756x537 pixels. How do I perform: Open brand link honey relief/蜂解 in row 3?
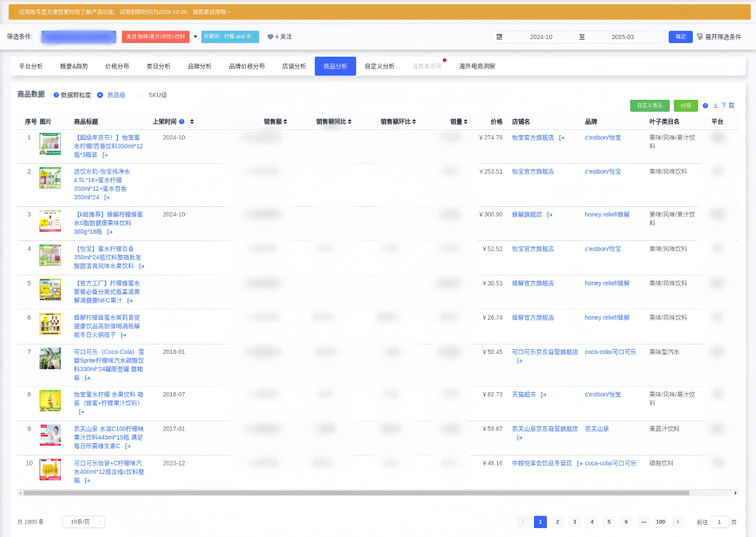point(607,214)
